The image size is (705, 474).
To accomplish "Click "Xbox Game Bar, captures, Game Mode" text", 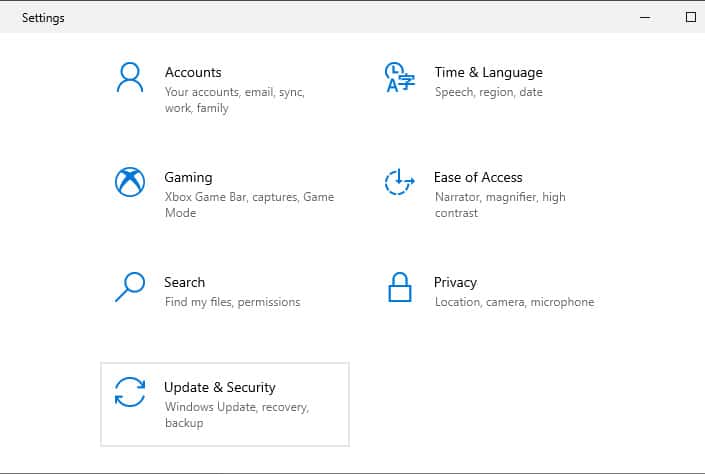I will click(250, 205).
